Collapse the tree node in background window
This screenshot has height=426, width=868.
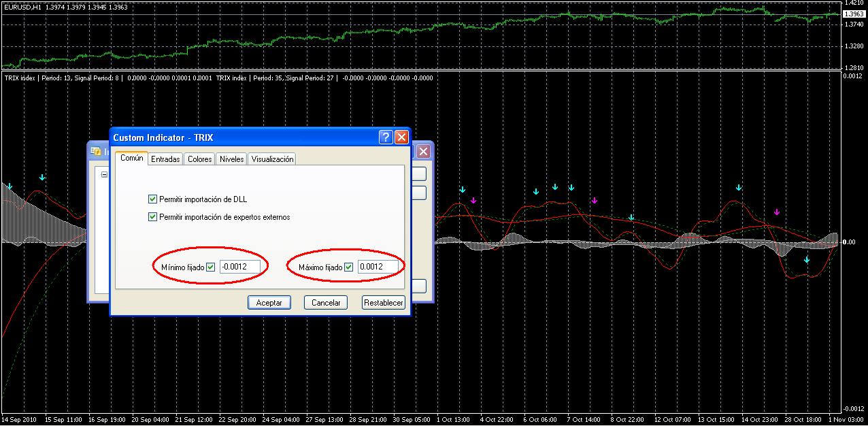point(104,174)
